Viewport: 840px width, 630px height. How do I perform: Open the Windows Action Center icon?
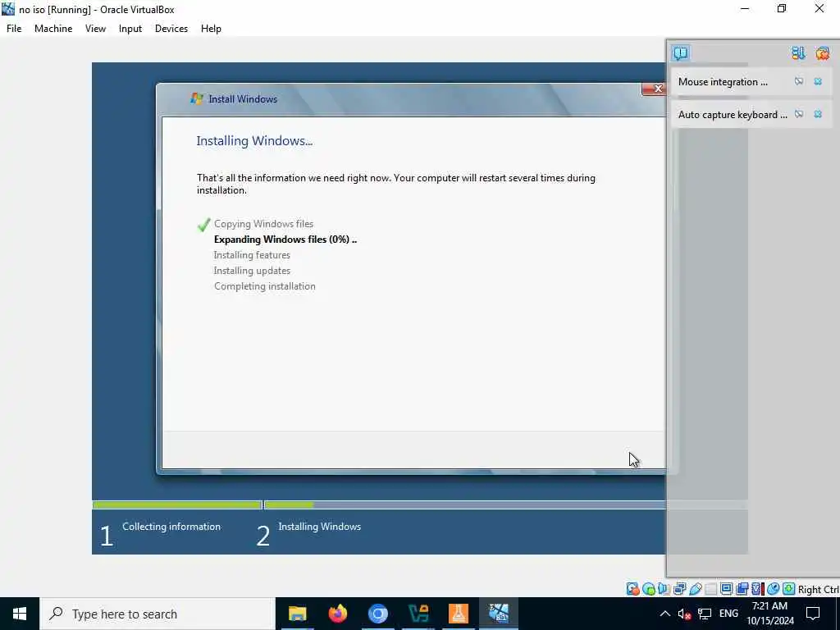click(813, 614)
